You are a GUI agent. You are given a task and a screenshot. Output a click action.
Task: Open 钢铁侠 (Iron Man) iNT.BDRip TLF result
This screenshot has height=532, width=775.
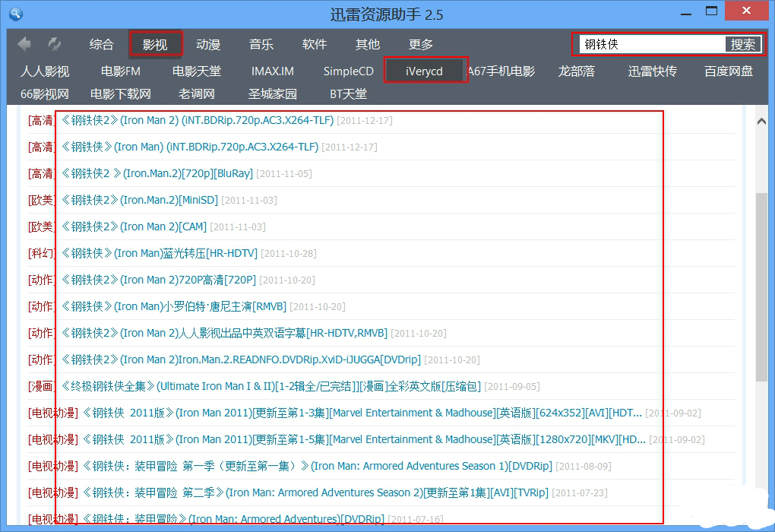click(190, 147)
